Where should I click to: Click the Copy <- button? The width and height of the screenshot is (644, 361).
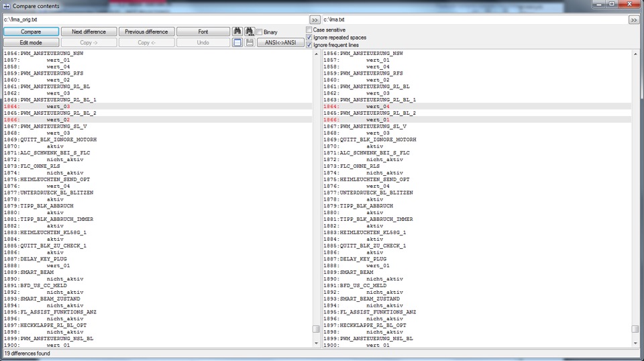click(x=147, y=42)
